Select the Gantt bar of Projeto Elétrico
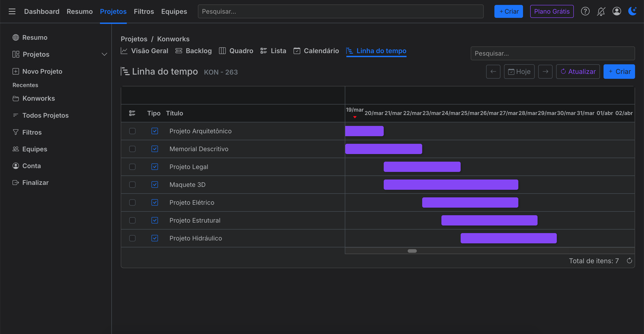 coord(470,202)
